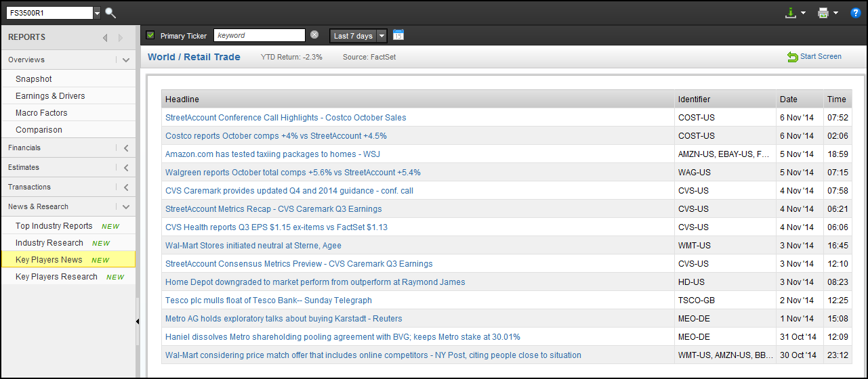868x379 pixels.
Task: Sort by the Date column header
Action: tap(800, 99)
